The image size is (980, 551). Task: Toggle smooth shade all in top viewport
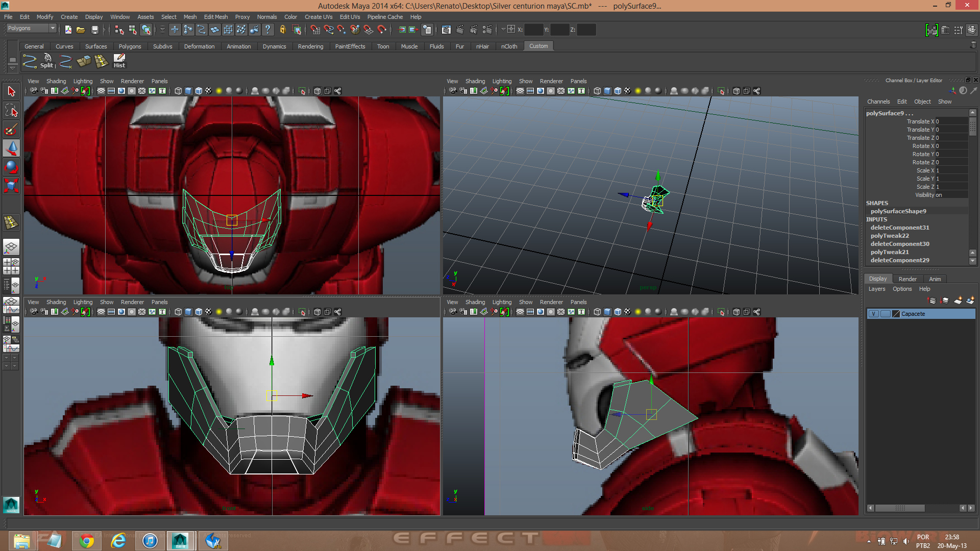[188, 91]
